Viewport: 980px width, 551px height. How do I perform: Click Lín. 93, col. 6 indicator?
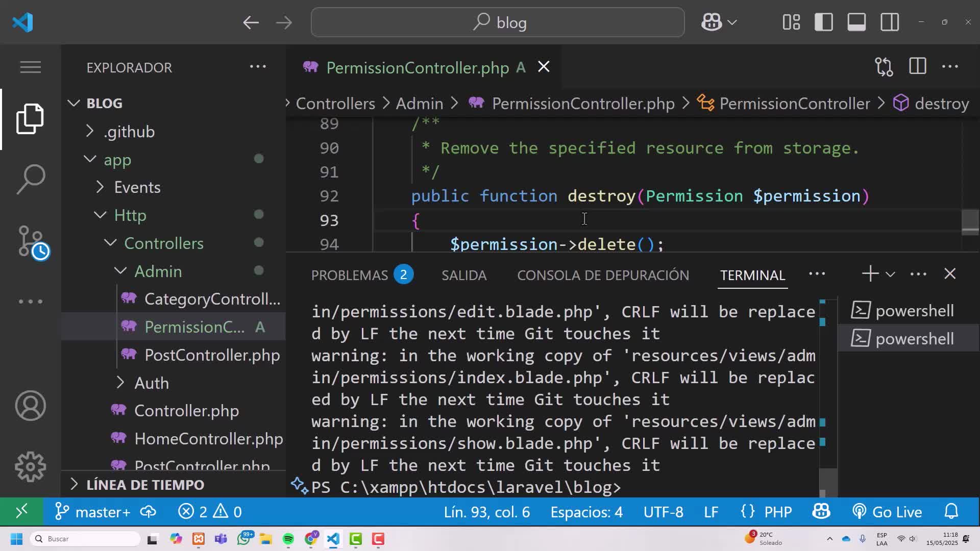(487, 512)
